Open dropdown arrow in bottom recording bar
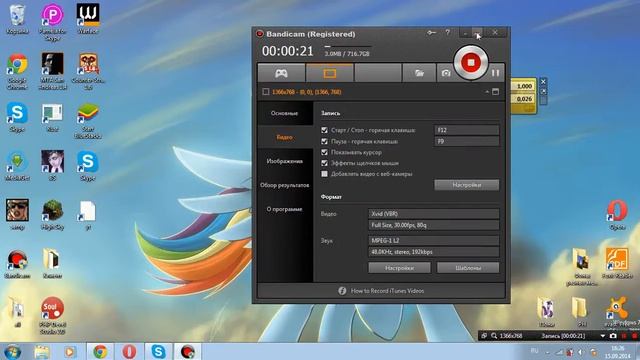 (602, 336)
